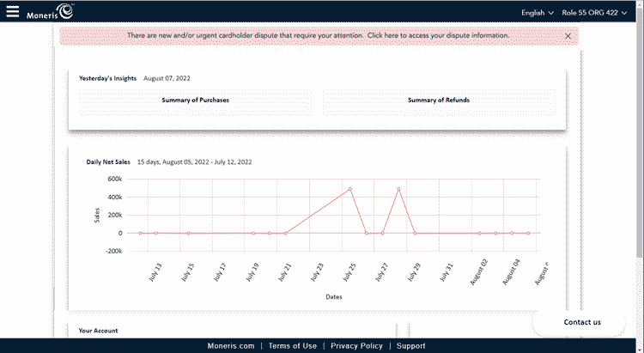Screen dimensions: 644x353
Task: Open the hamburger navigation menu
Action: (12, 11)
